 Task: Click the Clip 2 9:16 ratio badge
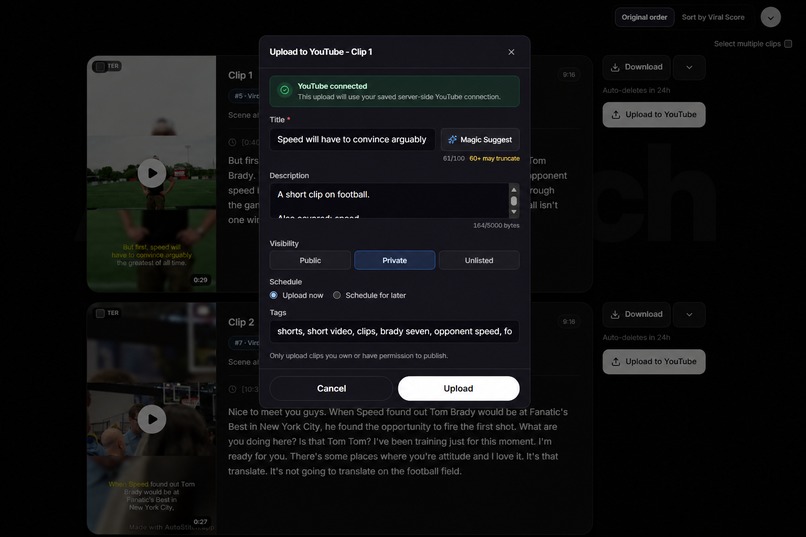pos(569,322)
